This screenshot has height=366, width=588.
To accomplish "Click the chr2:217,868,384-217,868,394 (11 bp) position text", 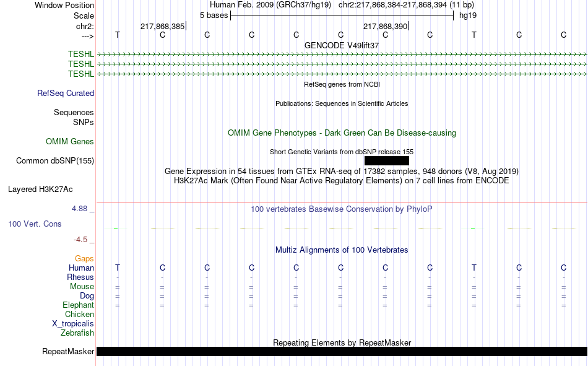I will click(x=406, y=5).
